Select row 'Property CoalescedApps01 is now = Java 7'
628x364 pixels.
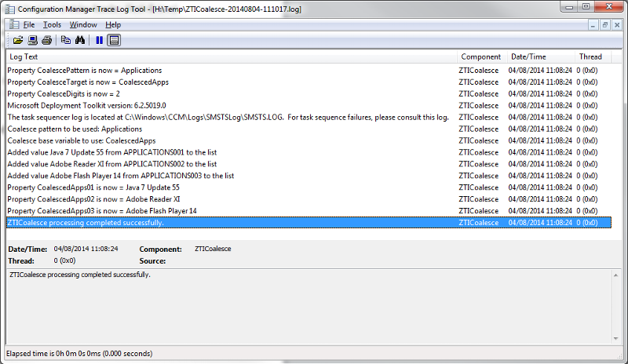pyautogui.click(x=309, y=187)
